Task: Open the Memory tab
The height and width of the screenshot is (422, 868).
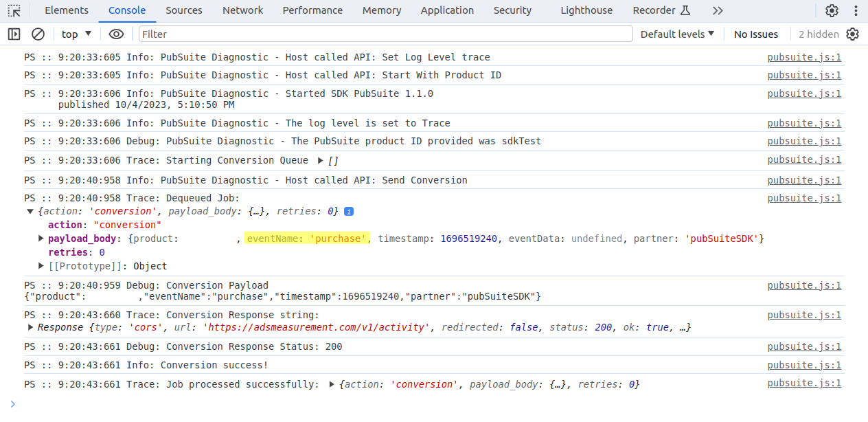Action: coord(382,10)
